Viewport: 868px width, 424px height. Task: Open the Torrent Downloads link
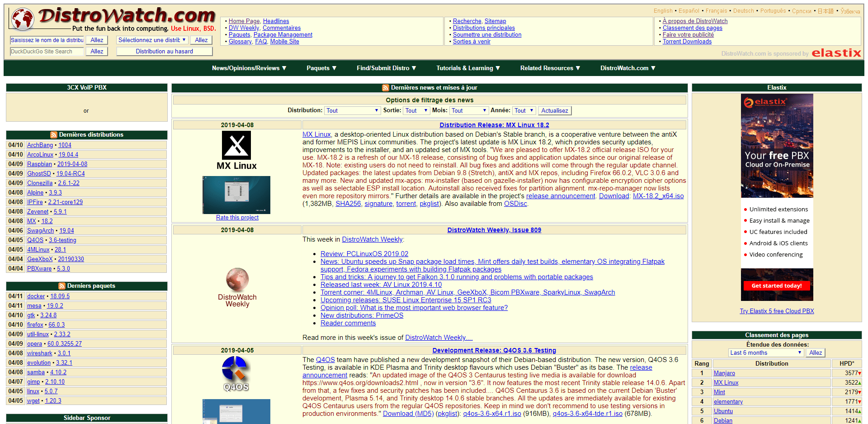click(687, 42)
